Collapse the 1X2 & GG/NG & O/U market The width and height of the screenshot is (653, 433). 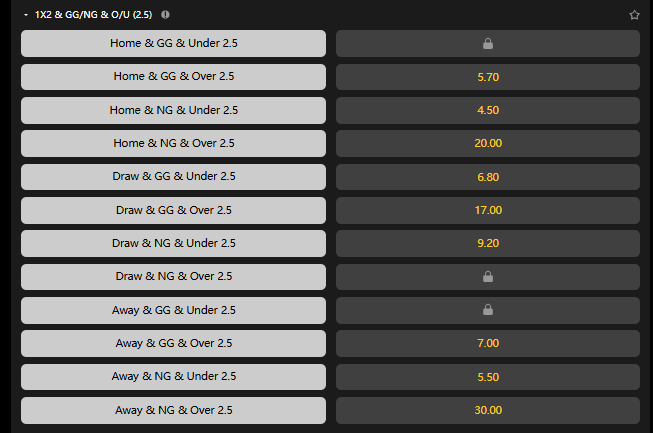pyautogui.click(x=26, y=15)
